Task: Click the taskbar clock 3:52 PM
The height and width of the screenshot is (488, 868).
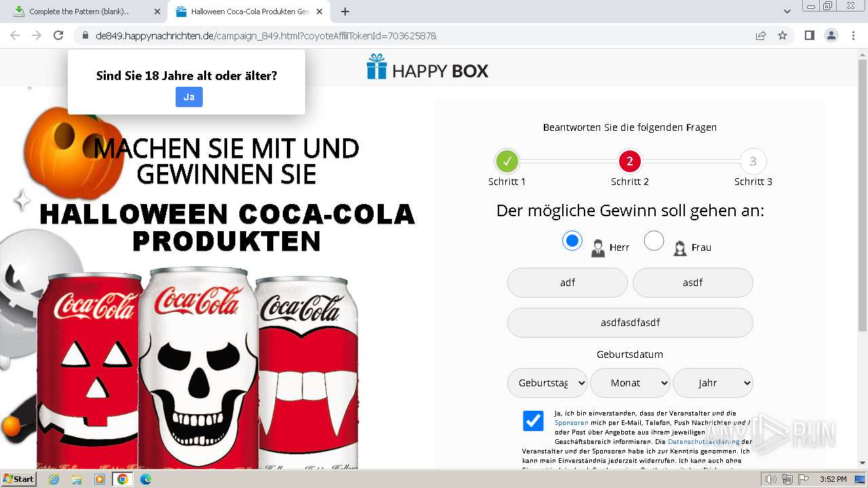Action: tap(833, 479)
